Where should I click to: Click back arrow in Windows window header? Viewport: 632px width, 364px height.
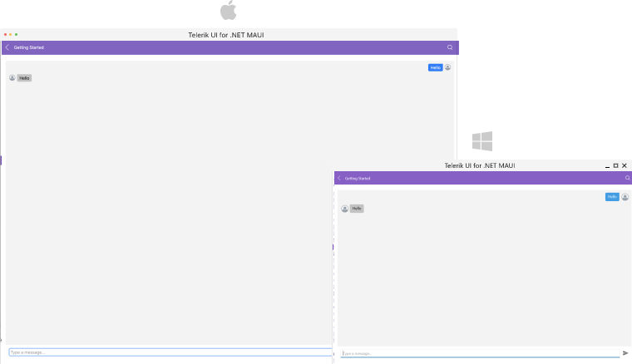339,178
